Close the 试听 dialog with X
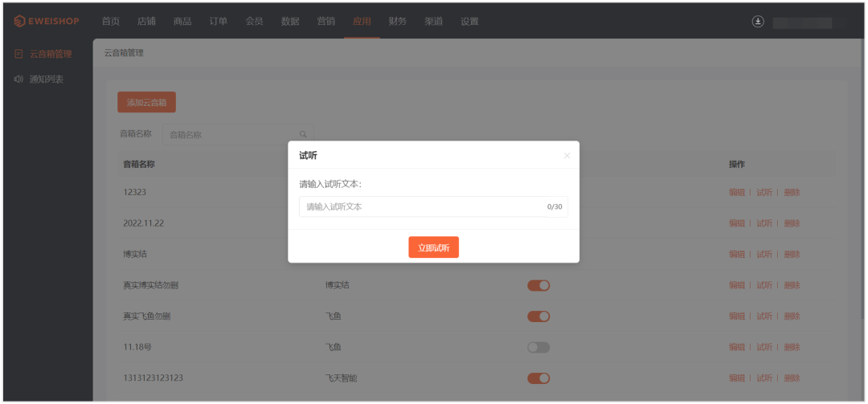The width and height of the screenshot is (868, 404). point(567,156)
